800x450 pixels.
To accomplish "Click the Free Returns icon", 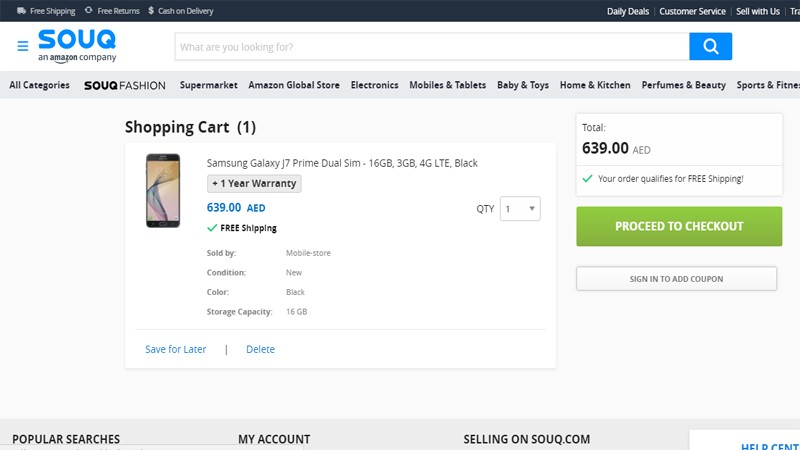I will coord(89,11).
